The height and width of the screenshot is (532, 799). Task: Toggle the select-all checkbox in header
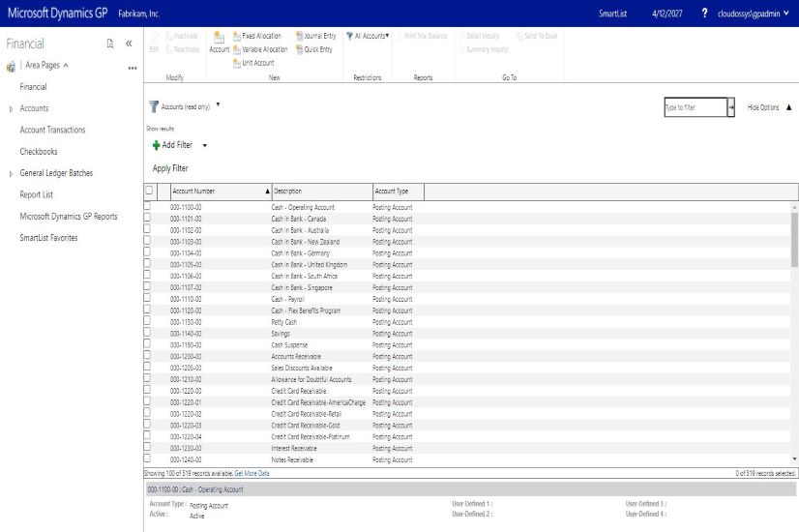(x=149, y=191)
